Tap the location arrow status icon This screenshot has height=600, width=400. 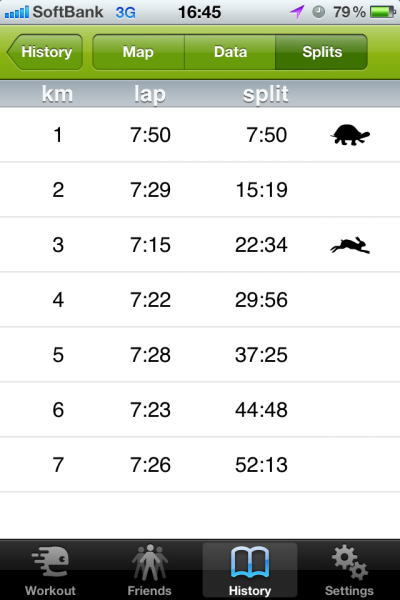point(297,12)
